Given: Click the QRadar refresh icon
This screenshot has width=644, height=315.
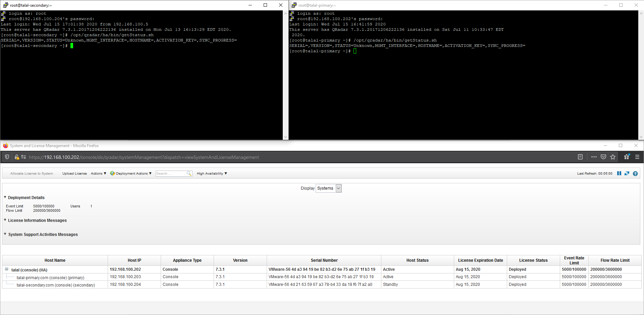Looking at the screenshot, I should (x=627, y=173).
